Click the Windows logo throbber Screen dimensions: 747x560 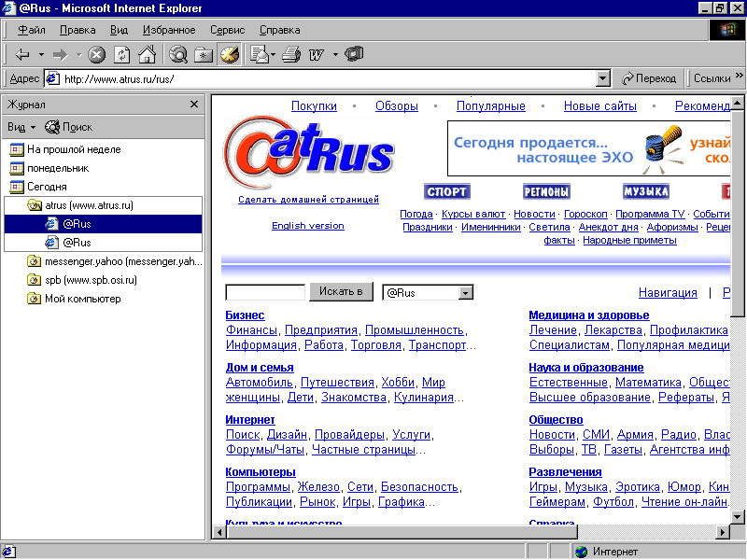coord(727,30)
